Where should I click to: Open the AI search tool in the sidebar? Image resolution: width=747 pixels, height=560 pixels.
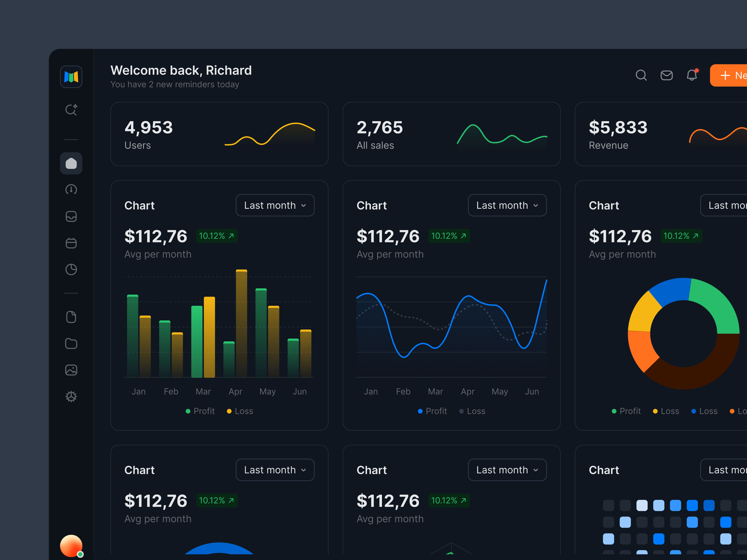71,110
